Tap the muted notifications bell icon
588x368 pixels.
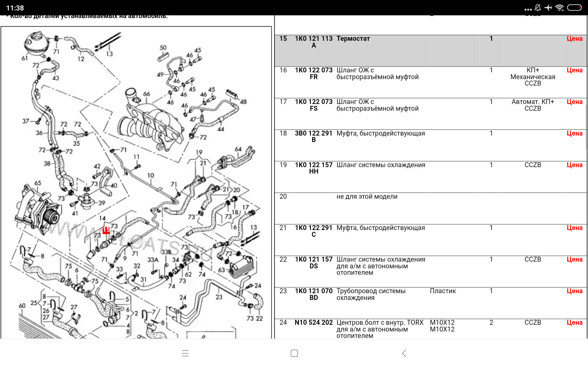537,8
